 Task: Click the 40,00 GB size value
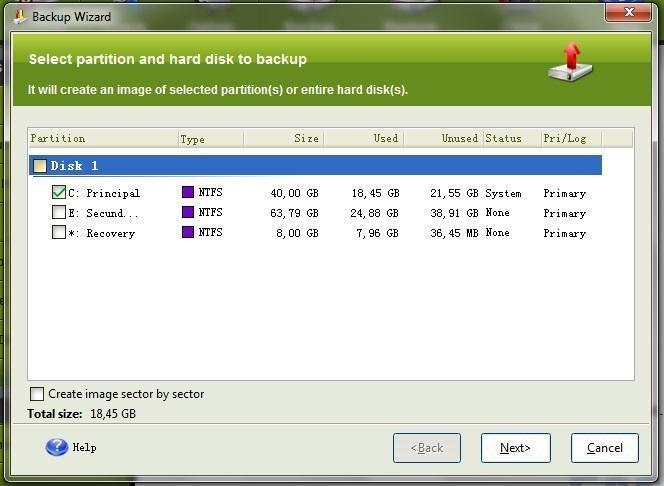[294, 193]
